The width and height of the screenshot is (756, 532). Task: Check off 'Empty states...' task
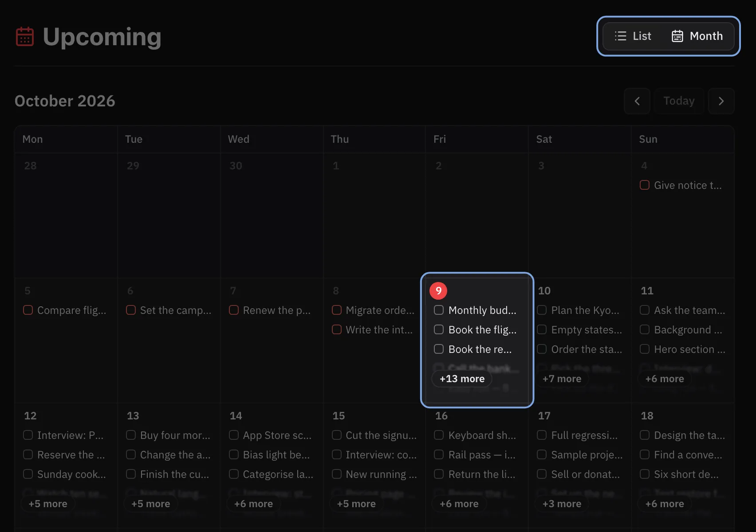pyautogui.click(x=542, y=329)
